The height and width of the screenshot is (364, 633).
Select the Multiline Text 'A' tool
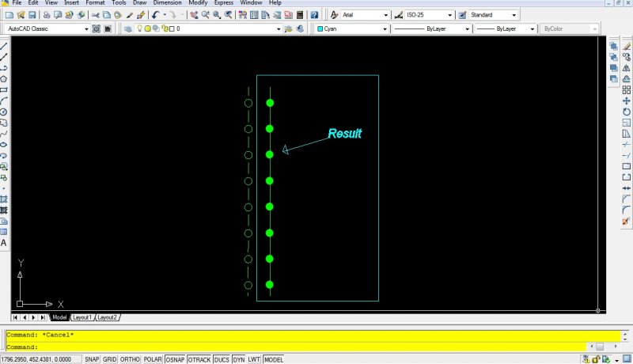point(4,243)
